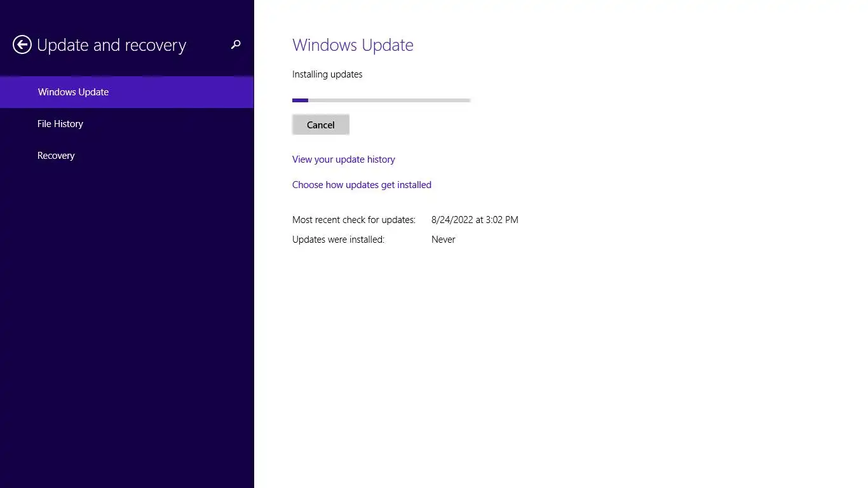Cancel the update installation
Screen dimensions: 868x488
(x=321, y=125)
